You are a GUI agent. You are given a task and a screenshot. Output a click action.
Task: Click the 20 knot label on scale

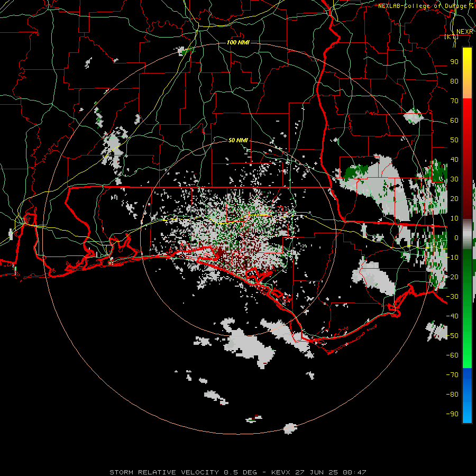click(454, 198)
